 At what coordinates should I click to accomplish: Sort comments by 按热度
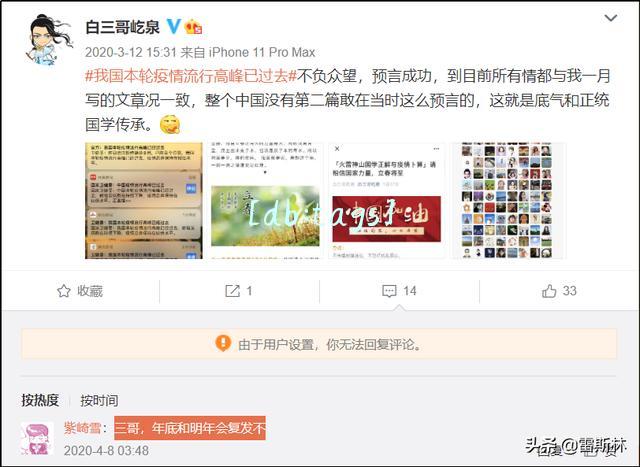point(40,400)
